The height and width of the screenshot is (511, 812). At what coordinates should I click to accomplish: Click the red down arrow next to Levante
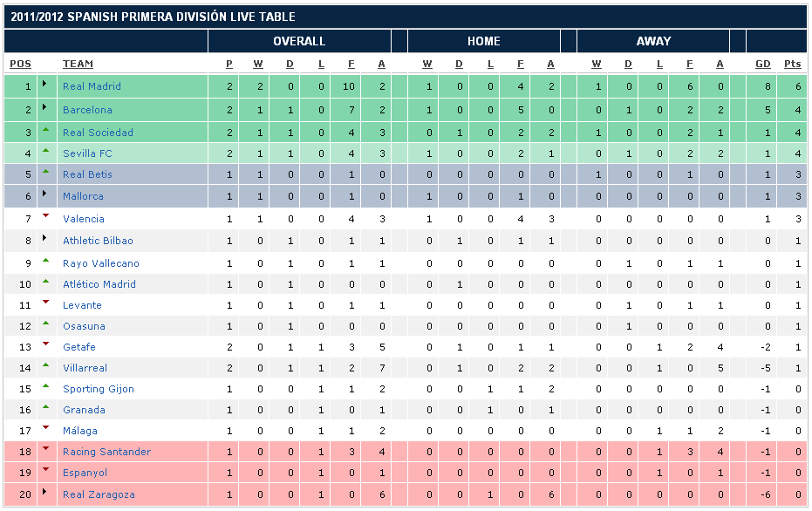click(45, 303)
